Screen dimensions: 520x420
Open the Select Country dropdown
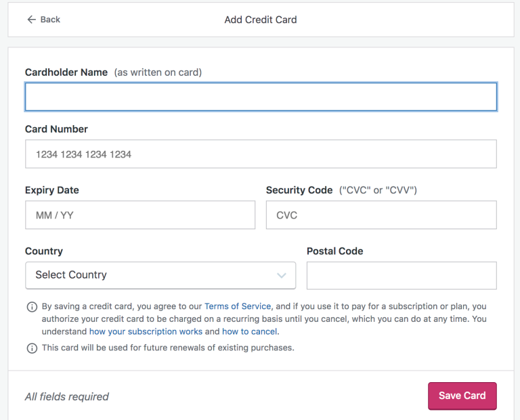click(x=160, y=275)
